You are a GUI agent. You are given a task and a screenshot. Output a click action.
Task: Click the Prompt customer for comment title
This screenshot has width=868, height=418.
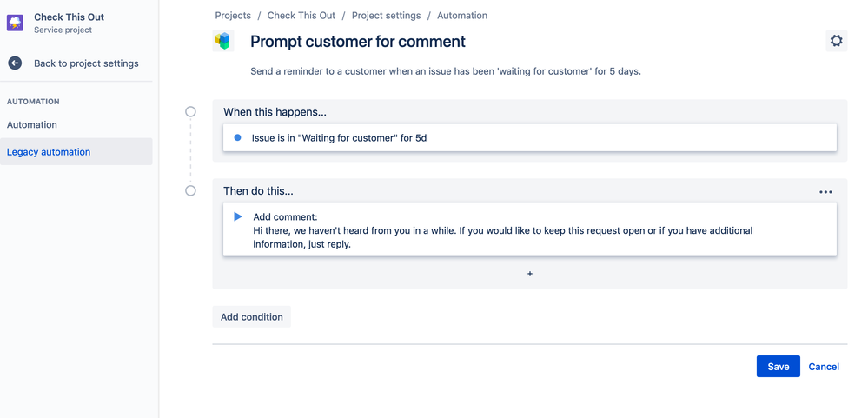358,42
